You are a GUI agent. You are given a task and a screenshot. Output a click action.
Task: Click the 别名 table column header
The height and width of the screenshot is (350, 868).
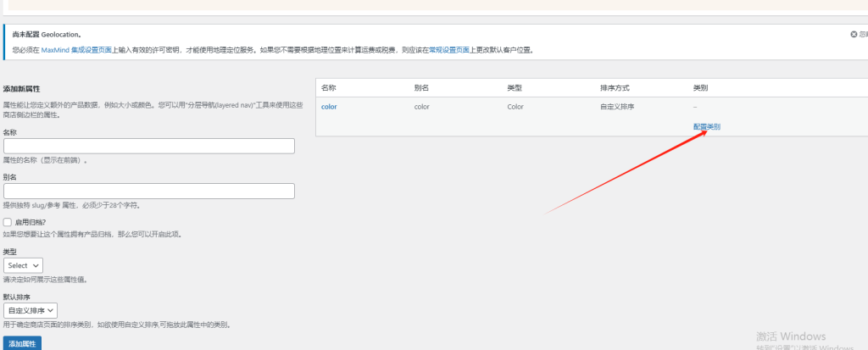click(x=421, y=88)
